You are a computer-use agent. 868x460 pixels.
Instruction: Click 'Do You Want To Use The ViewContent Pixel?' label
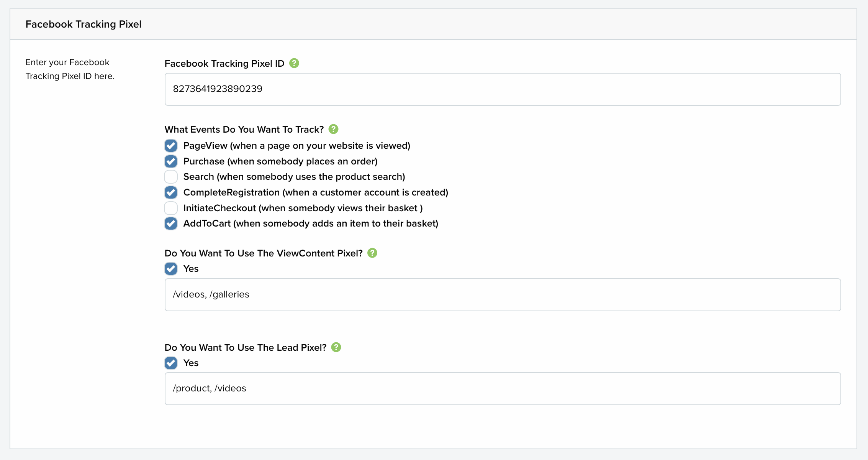(264, 253)
